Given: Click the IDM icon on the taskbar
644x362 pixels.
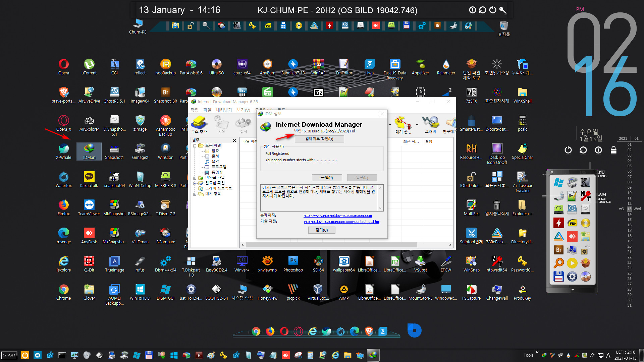Looking at the screenshot, I should coord(373,355).
